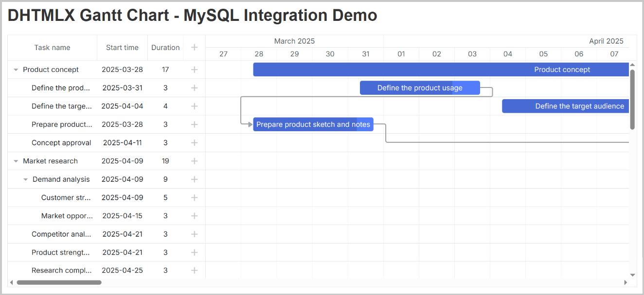Click the scroll up arrow of the chart
This screenshot has height=295, width=644.
coord(632,64)
